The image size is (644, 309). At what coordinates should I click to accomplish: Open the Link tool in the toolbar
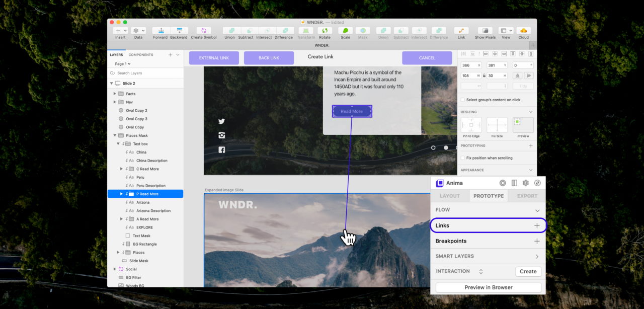coord(461,32)
